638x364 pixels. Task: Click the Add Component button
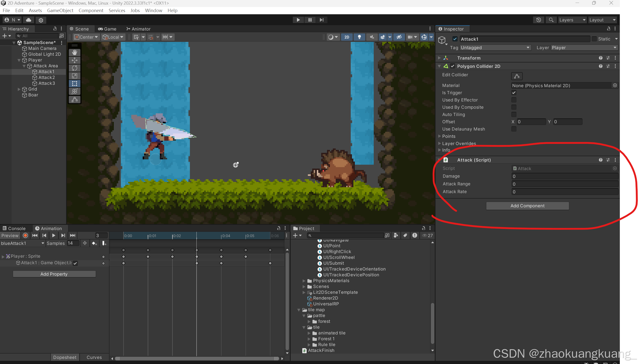[x=527, y=206]
